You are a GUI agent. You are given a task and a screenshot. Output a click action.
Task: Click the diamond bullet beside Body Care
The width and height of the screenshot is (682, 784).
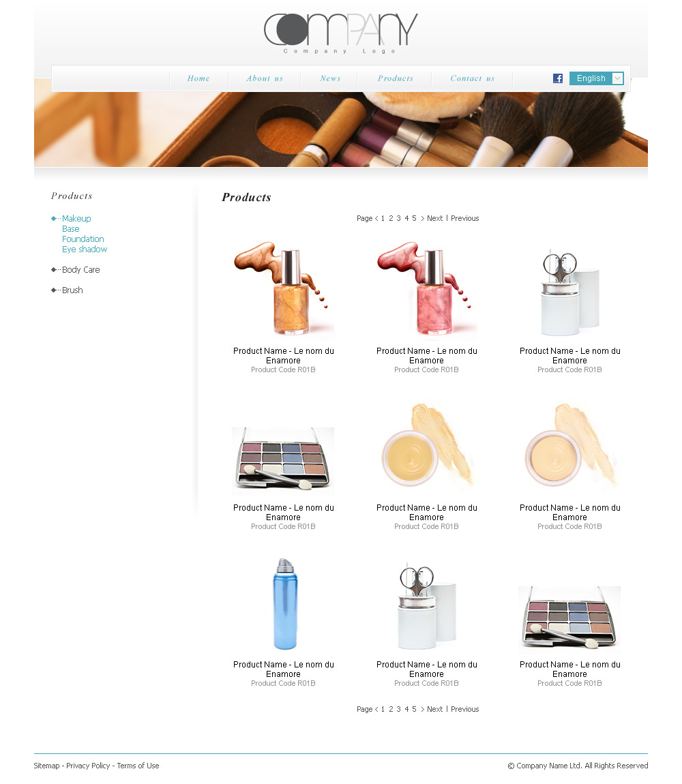(54, 270)
